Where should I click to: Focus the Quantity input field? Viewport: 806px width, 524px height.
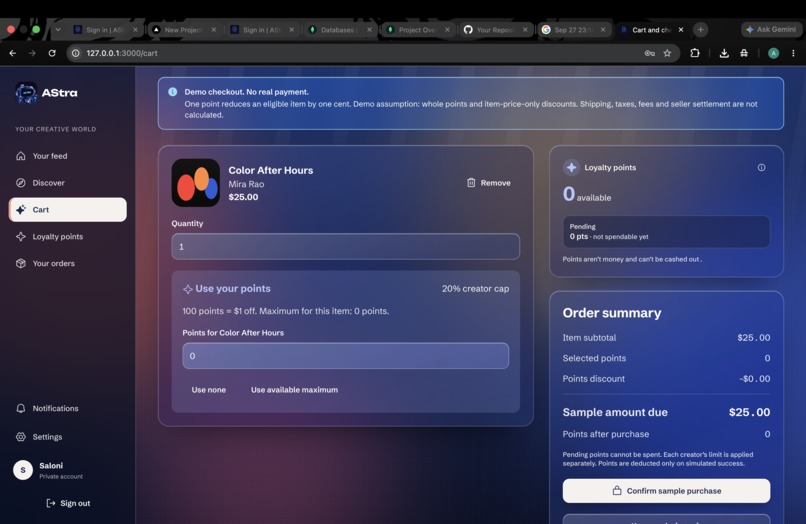click(345, 246)
